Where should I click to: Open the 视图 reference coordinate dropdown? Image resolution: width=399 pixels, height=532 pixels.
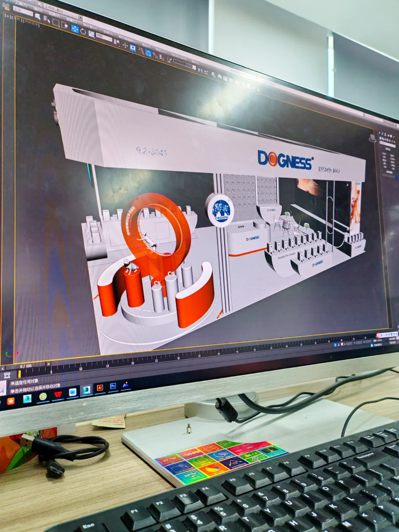(x=104, y=37)
